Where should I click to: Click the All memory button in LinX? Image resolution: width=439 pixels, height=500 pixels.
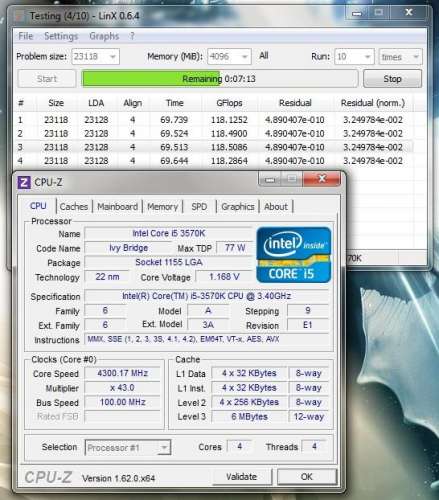coord(264,56)
